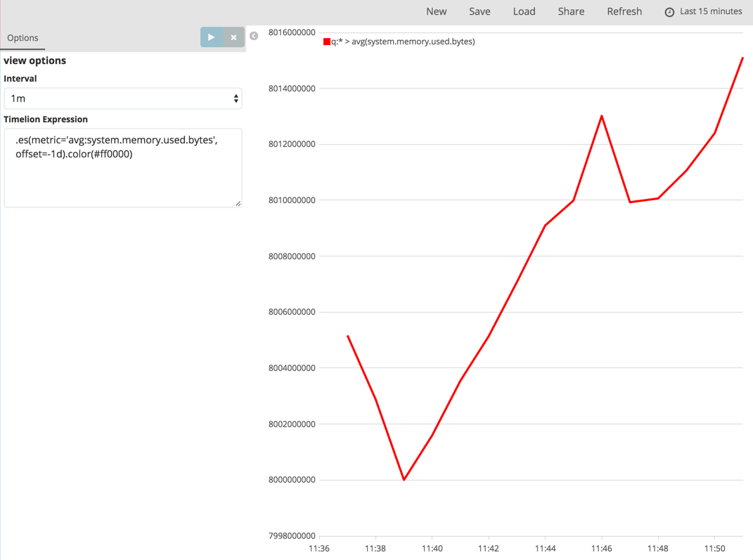This screenshot has height=560, width=753.
Task: Click the chart peak at 11:46
Action: [602, 116]
